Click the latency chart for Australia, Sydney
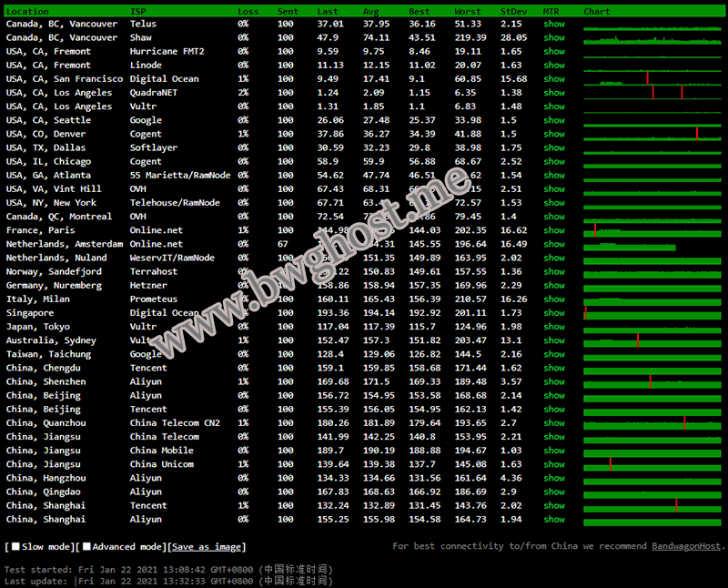The height and width of the screenshot is (588, 728). pyautogui.click(x=652, y=340)
